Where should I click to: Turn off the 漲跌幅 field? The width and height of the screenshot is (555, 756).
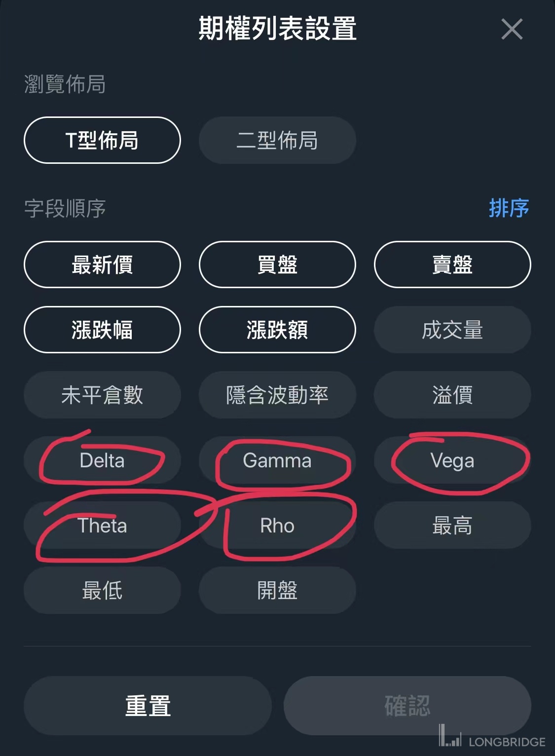point(102,330)
